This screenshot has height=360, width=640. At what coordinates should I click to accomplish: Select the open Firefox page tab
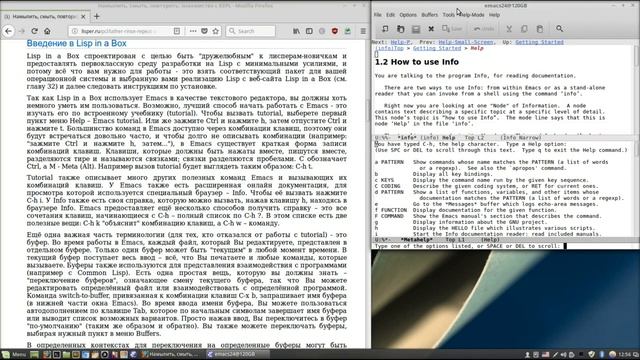pos(44,17)
